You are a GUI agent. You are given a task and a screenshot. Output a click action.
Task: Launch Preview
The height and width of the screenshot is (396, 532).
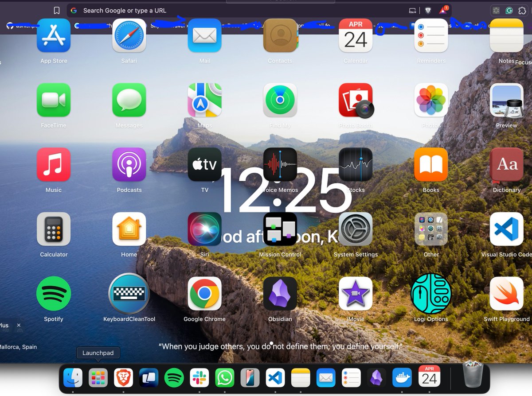506,100
